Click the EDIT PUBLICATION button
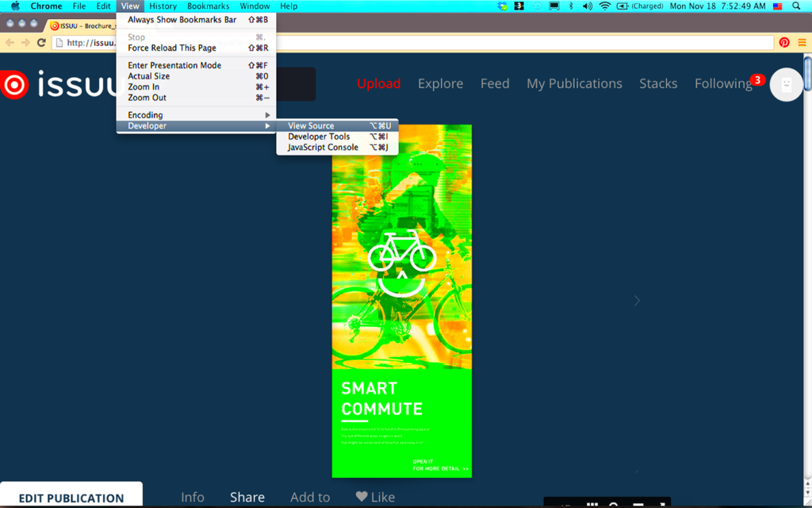This screenshot has width=812, height=508. 71,497
